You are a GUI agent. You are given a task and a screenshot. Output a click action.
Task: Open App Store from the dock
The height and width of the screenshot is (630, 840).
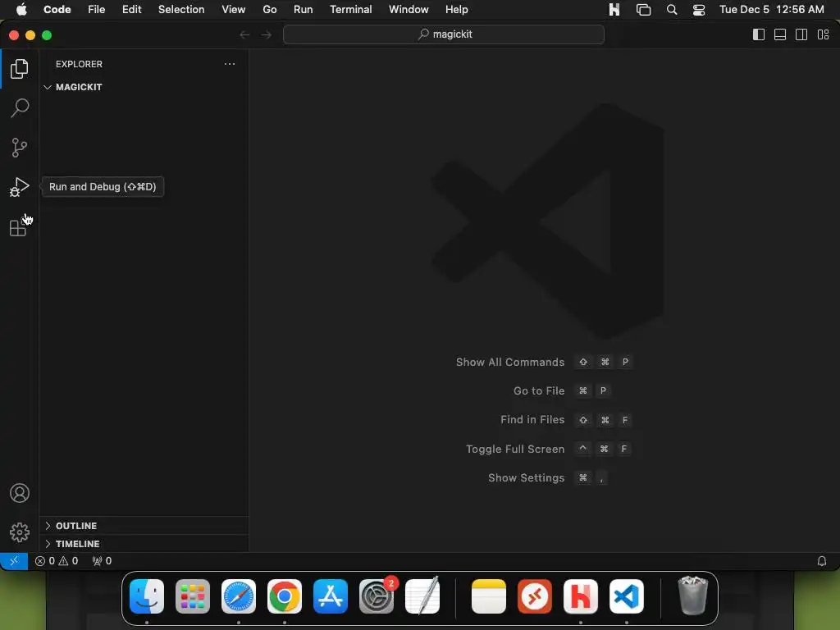pyautogui.click(x=331, y=596)
